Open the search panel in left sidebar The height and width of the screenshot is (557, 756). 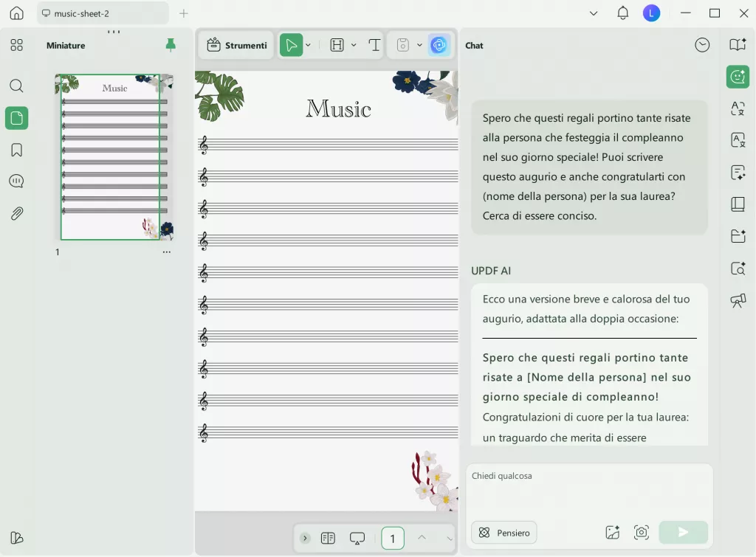tap(16, 86)
